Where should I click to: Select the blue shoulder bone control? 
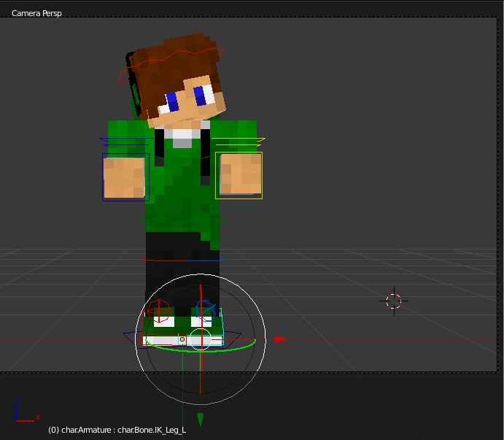(126, 142)
